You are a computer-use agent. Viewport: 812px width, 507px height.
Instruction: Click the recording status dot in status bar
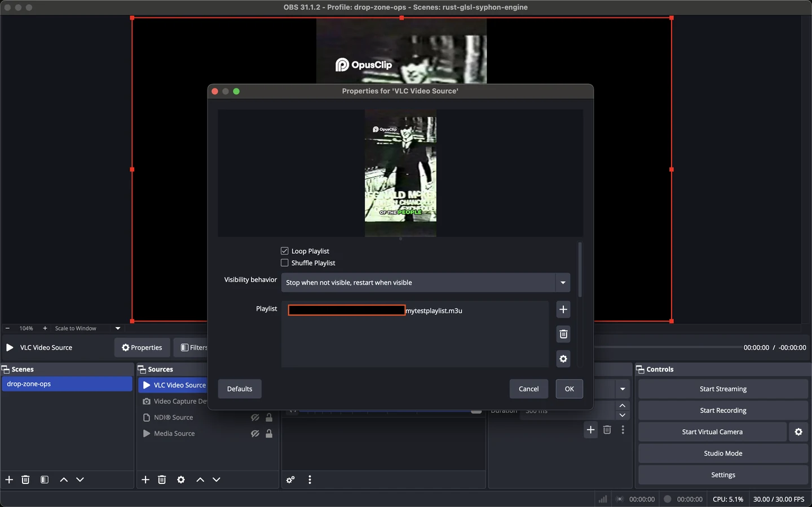click(668, 499)
